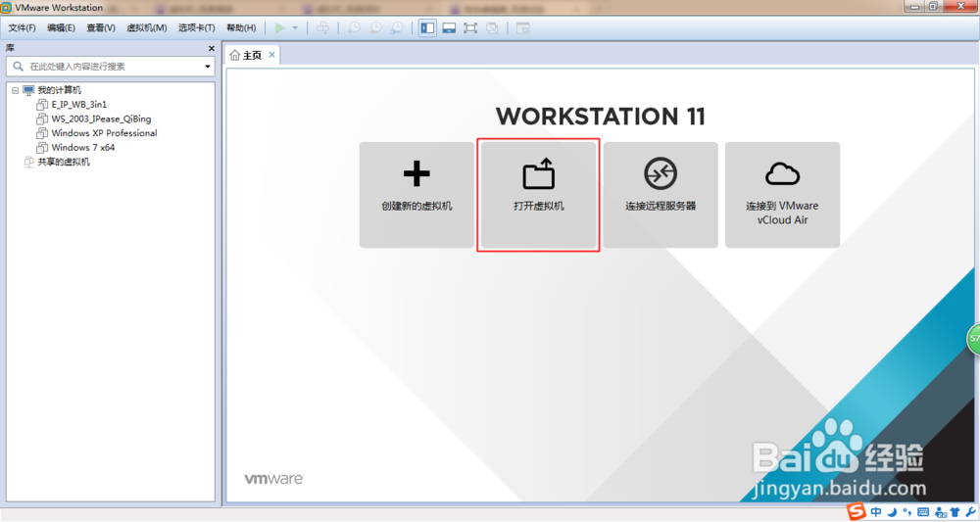Screen dimensions: 980x522
Task: Toggle the thumbnail bar view icon
Action: coord(449,28)
